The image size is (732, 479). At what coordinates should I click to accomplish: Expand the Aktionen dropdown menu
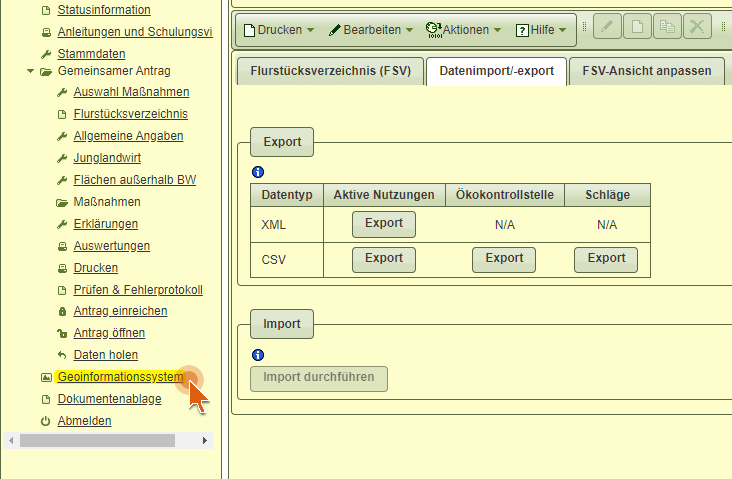click(463, 30)
